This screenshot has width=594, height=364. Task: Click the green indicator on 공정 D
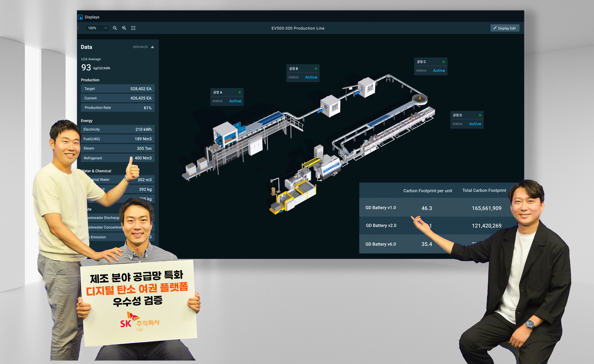tap(480, 115)
